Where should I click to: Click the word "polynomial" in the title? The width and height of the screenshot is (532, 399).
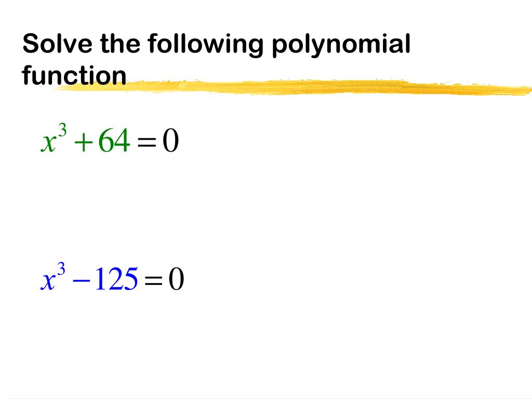(341, 46)
